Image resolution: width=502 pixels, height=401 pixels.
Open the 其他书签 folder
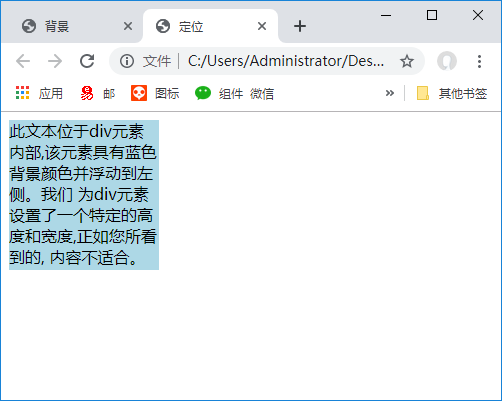click(452, 93)
